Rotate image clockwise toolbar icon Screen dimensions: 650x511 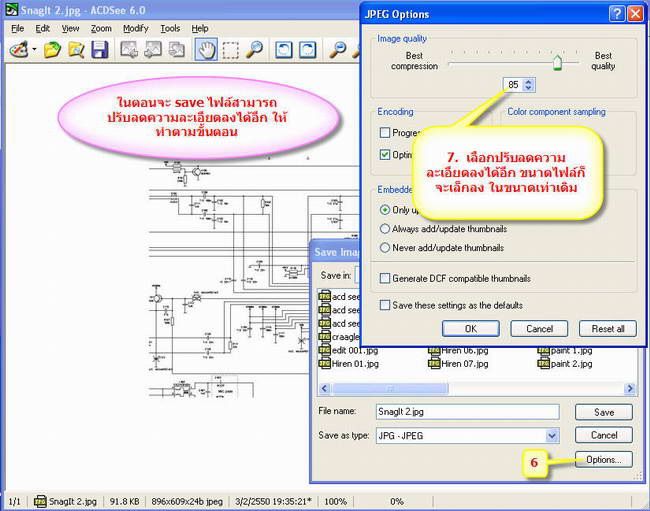coord(308,49)
